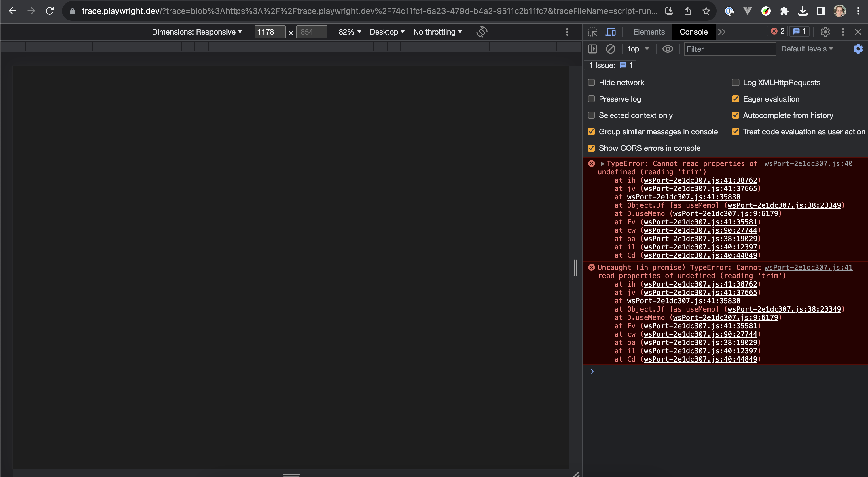The image size is (868, 477).
Task: Switch to the Elements tab
Action: pos(648,32)
